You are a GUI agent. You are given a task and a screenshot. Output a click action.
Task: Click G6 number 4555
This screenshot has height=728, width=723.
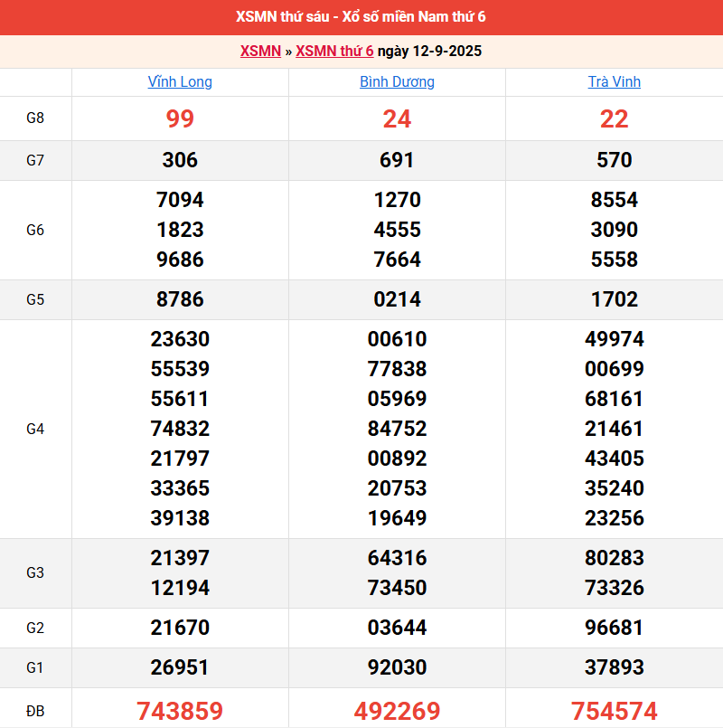click(398, 230)
